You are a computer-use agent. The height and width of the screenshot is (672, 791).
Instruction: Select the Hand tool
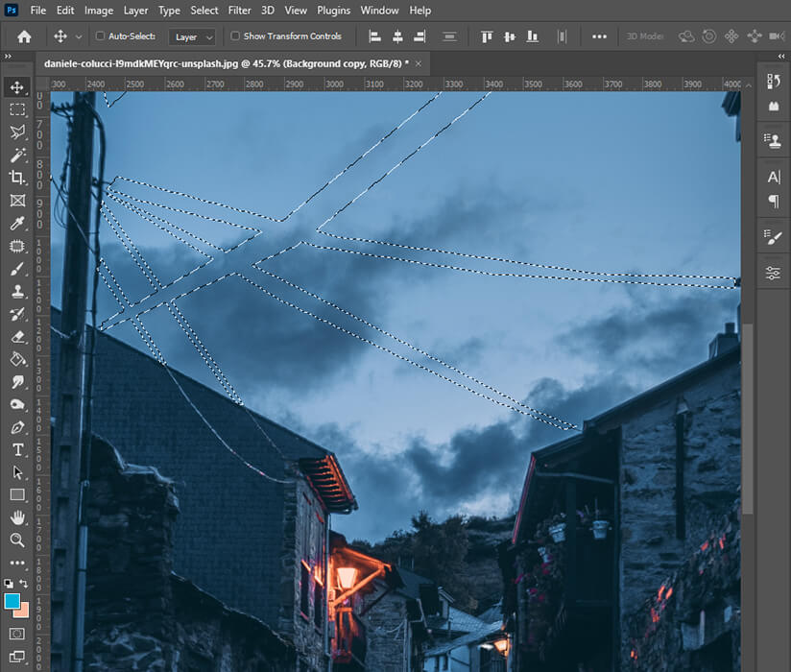[17, 517]
